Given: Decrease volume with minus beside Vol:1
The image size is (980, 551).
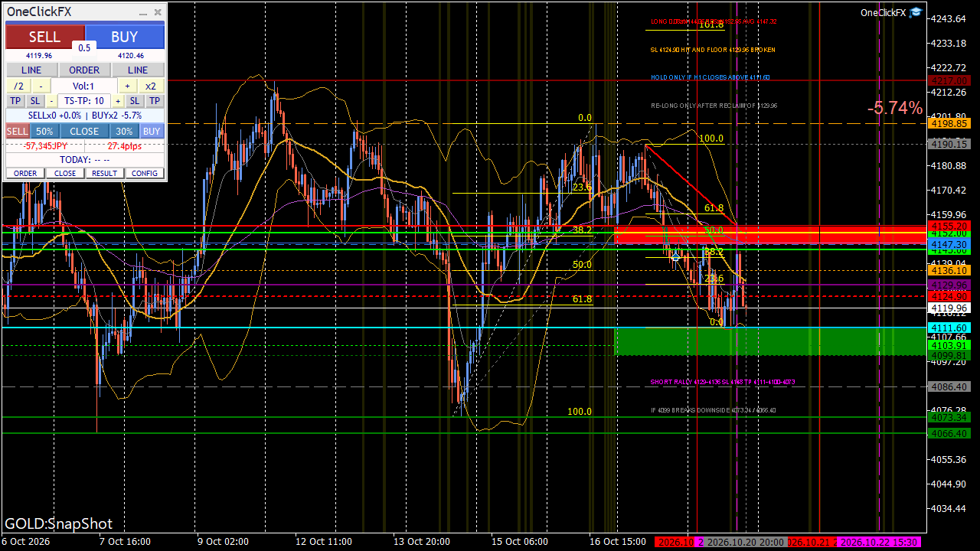Looking at the screenshot, I should coord(41,86).
